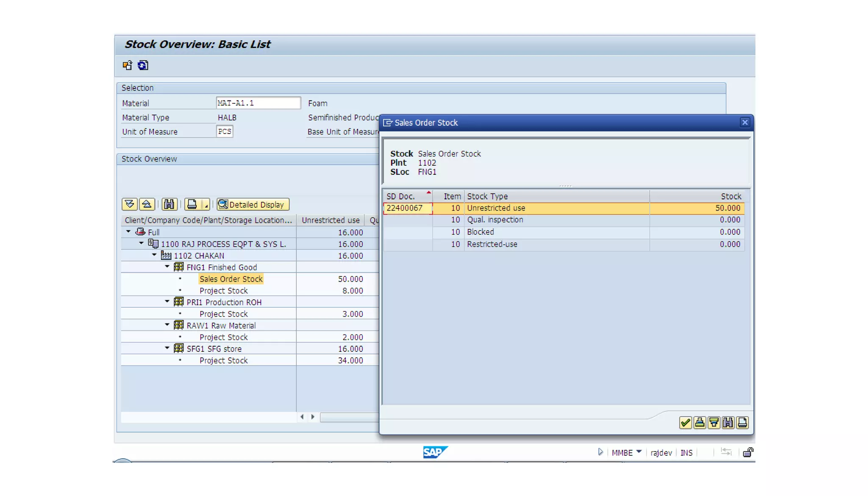Click the Print icon in Stock Overview toolbar

(192, 204)
